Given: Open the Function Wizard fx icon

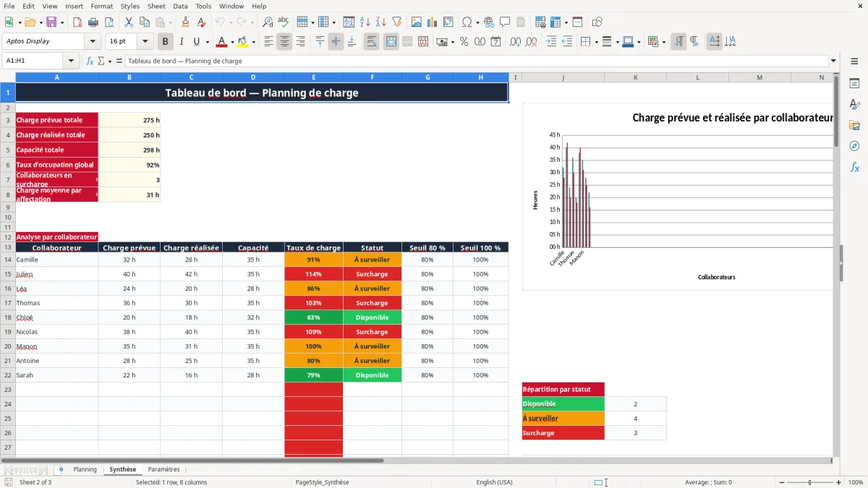Looking at the screenshot, I should click(90, 61).
